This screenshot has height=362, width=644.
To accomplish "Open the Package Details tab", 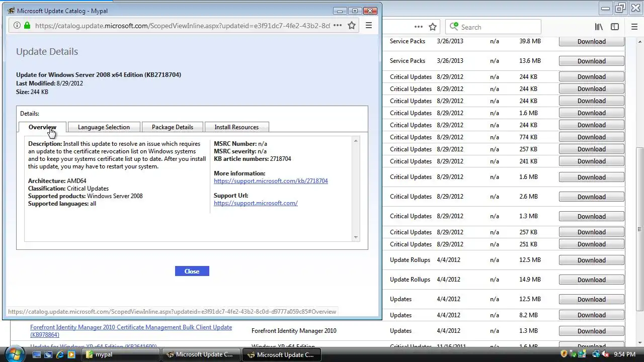I will tap(173, 127).
